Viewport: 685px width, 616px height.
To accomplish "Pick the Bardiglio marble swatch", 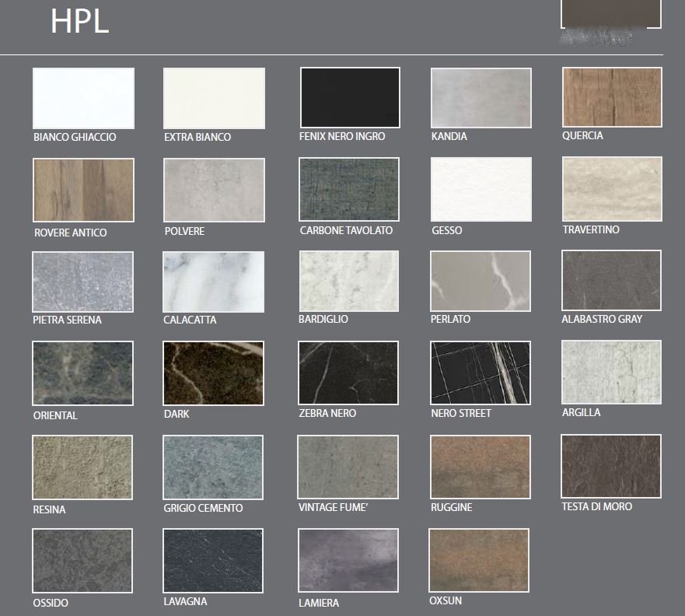I will [x=349, y=281].
